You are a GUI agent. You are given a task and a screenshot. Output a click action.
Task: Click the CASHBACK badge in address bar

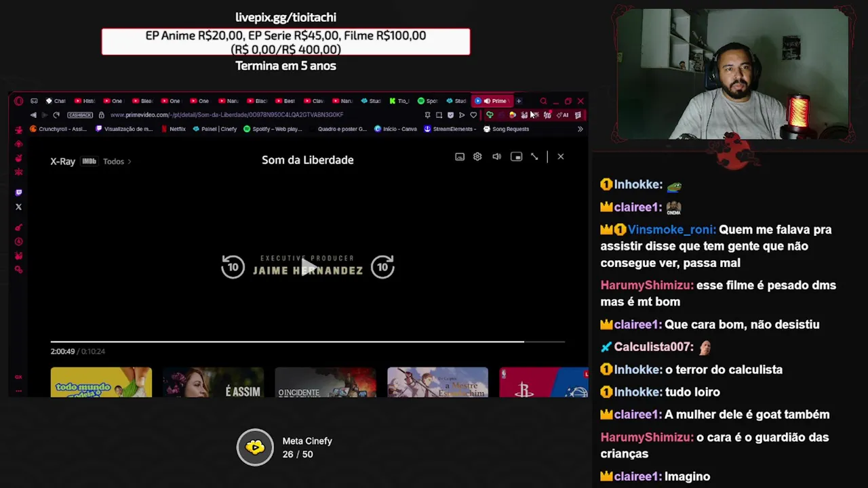(80, 115)
